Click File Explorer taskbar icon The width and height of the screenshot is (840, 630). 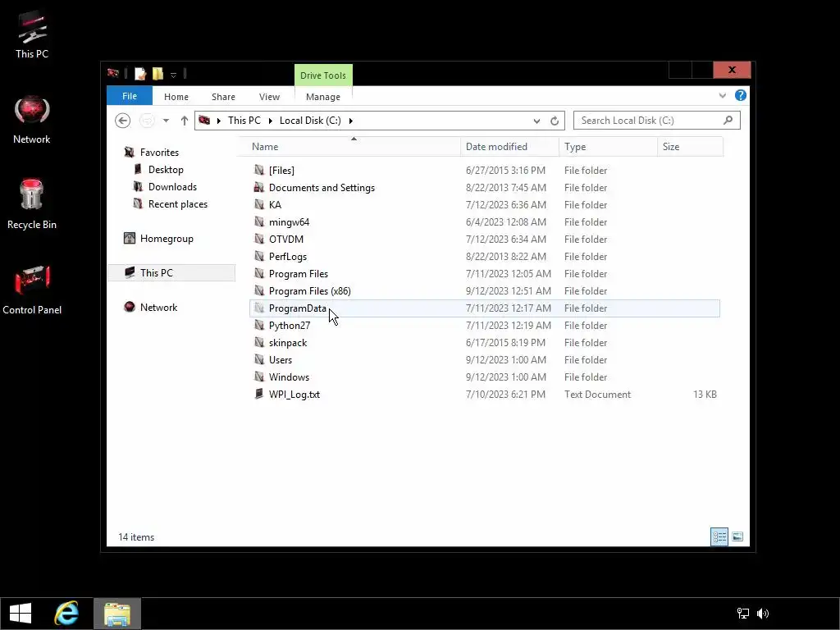(x=117, y=614)
